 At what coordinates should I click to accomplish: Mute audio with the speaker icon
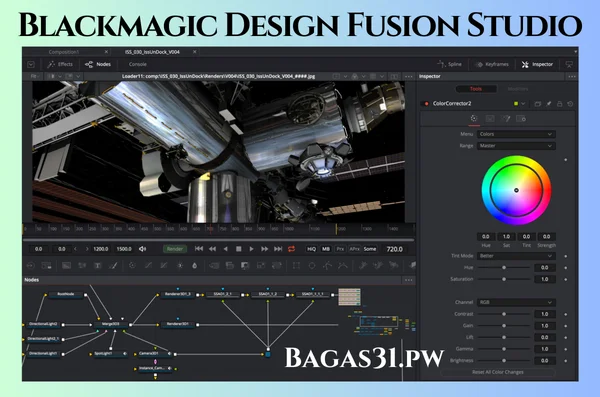(x=143, y=249)
